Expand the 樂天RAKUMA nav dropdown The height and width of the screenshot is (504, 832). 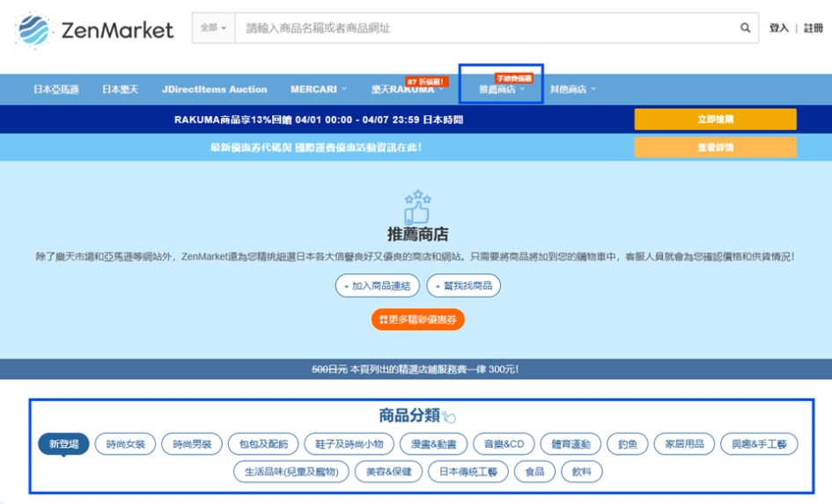pos(408,89)
